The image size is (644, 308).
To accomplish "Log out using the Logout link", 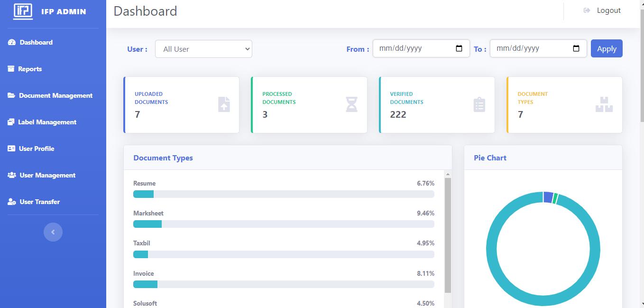I will point(608,10).
